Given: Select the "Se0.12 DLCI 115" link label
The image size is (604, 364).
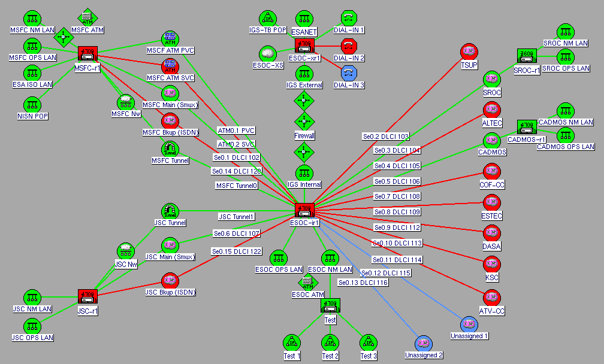Looking at the screenshot, I should pos(386,273).
